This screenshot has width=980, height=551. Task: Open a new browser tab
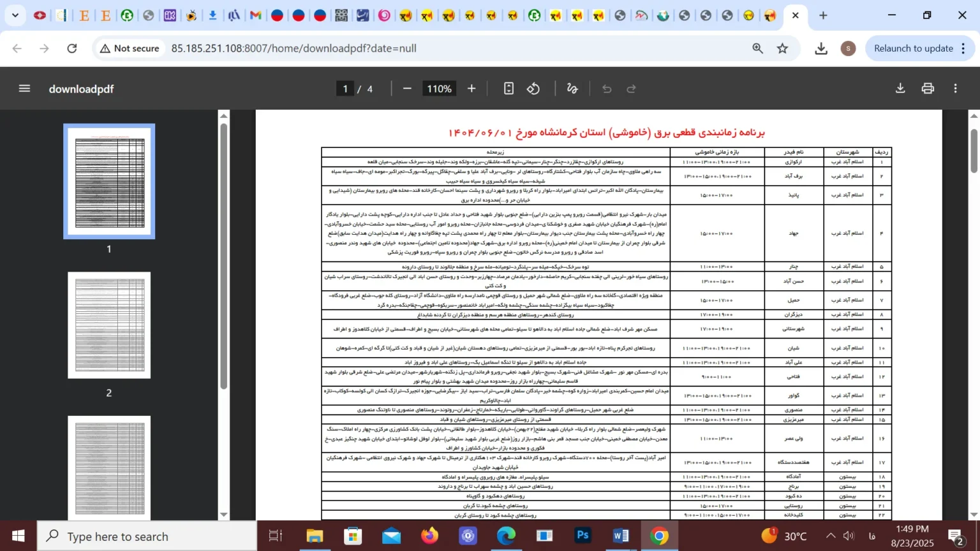[x=823, y=15]
